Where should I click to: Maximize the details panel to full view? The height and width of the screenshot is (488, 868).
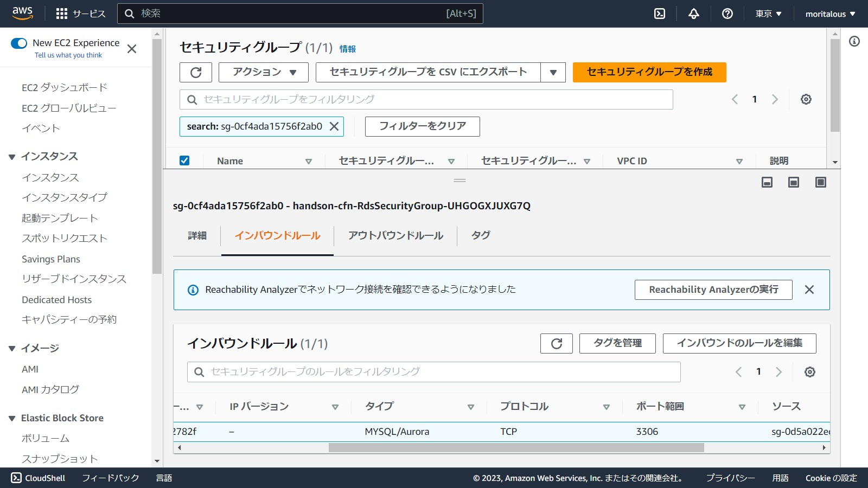coord(820,182)
